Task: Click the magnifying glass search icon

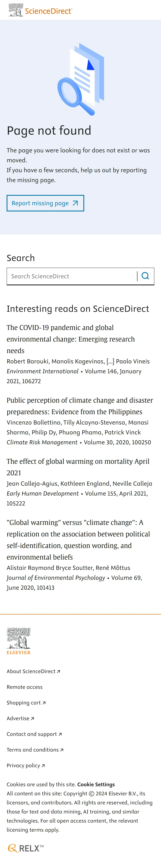Action: [x=145, y=276]
